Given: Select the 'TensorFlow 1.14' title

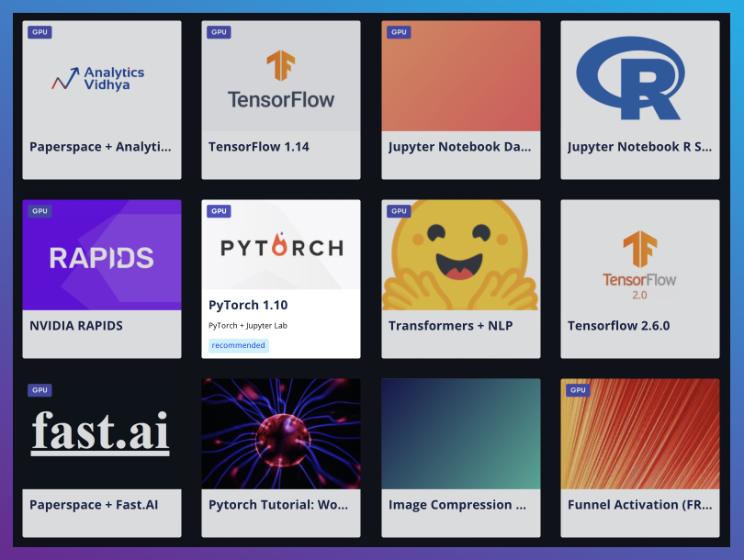Looking at the screenshot, I should pyautogui.click(x=259, y=147).
